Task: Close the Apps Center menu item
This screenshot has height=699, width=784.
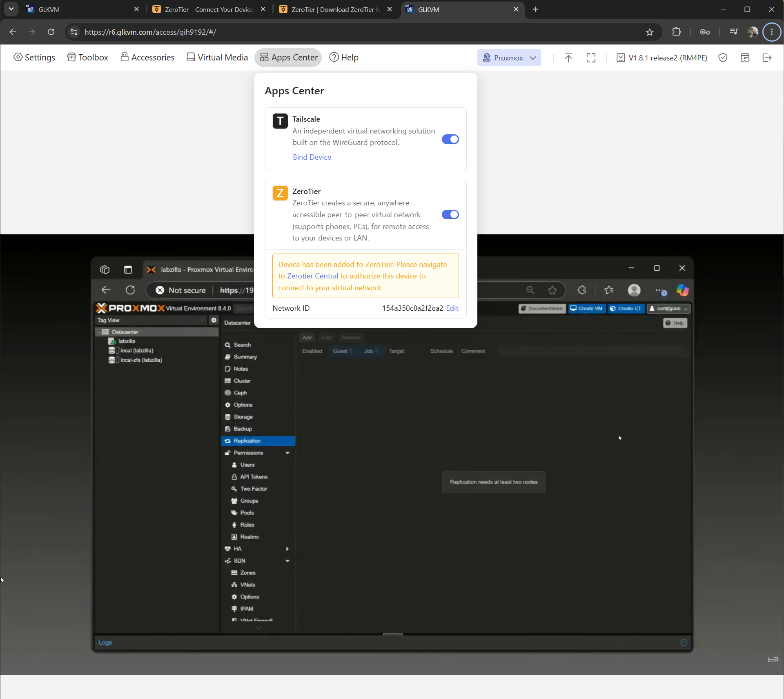Action: (288, 58)
